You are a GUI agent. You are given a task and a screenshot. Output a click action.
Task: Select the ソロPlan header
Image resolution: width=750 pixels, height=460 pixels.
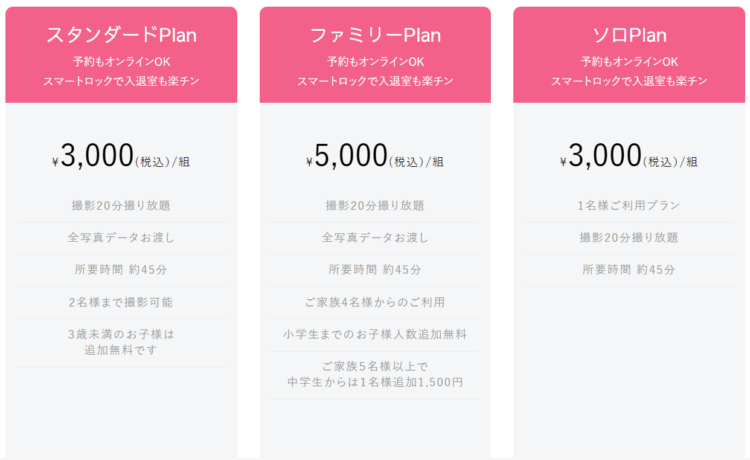coord(629,35)
